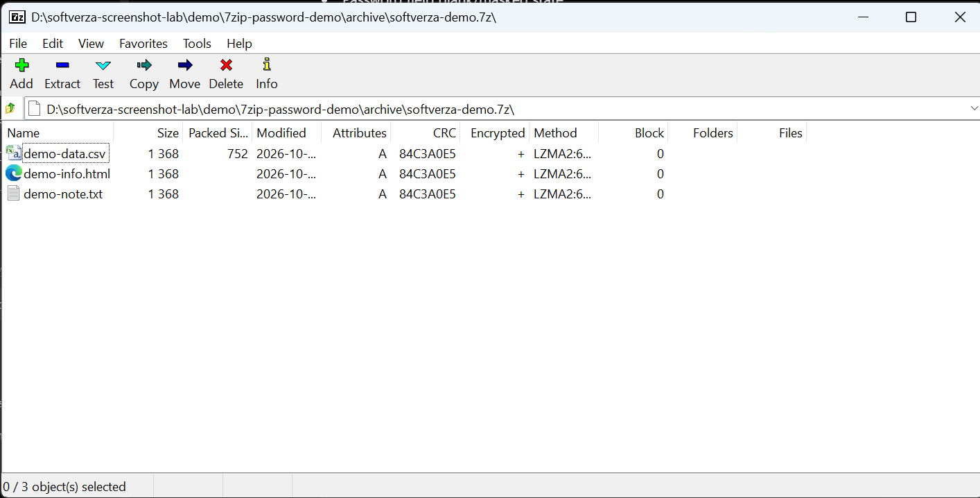This screenshot has height=498, width=980.
Task: Click the encrypted plus sign for demo-data.csv
Action: coord(521,153)
